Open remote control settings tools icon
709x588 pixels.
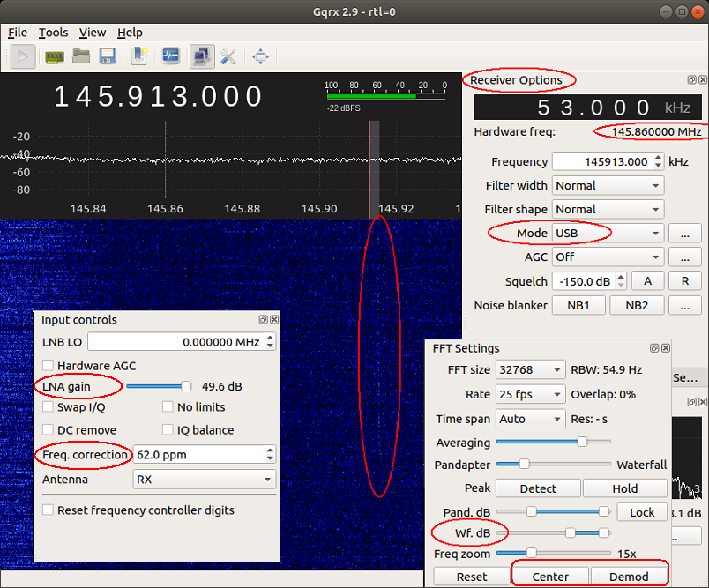(228, 57)
